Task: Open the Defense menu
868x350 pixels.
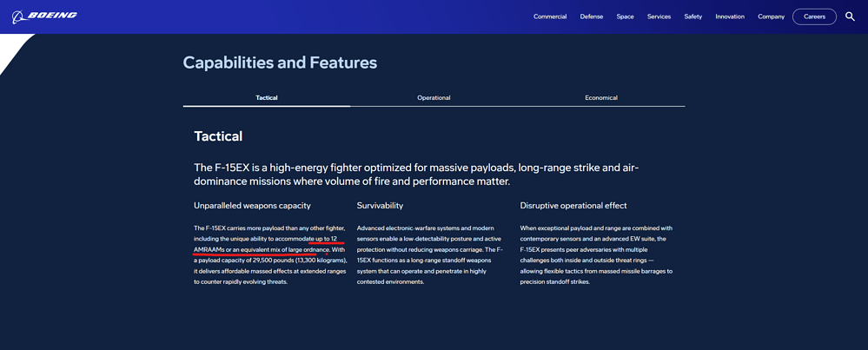Action: [591, 17]
